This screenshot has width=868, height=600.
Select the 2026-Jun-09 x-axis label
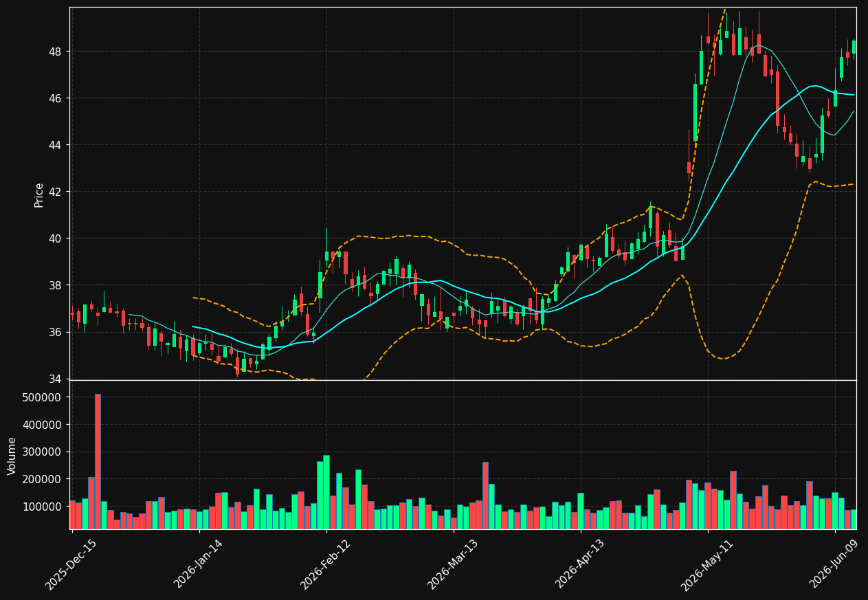[x=835, y=564]
